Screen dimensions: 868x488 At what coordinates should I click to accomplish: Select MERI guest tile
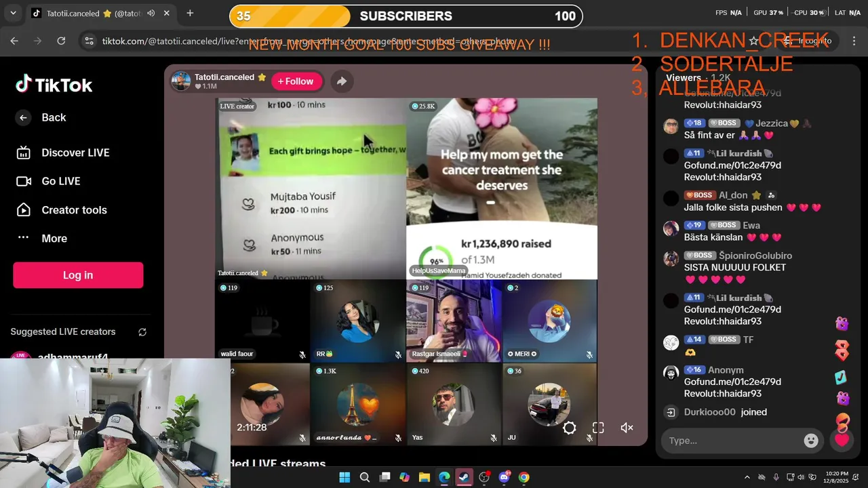tap(550, 321)
